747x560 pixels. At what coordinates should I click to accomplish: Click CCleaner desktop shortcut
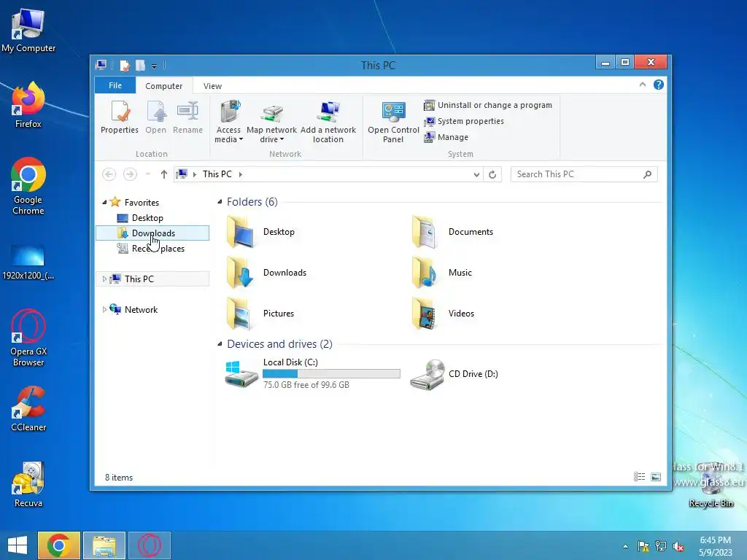(x=28, y=408)
